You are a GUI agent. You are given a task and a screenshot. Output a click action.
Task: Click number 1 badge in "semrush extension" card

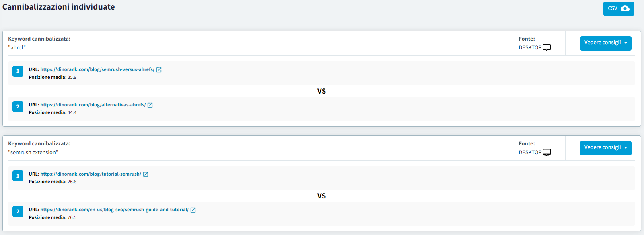(18, 176)
